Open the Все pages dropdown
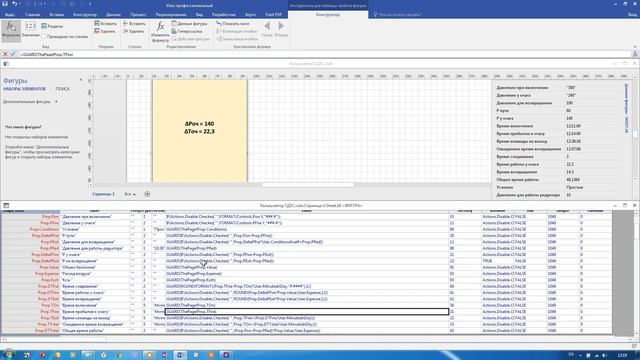Screen dimensions: 640x360 [x=130, y=194]
